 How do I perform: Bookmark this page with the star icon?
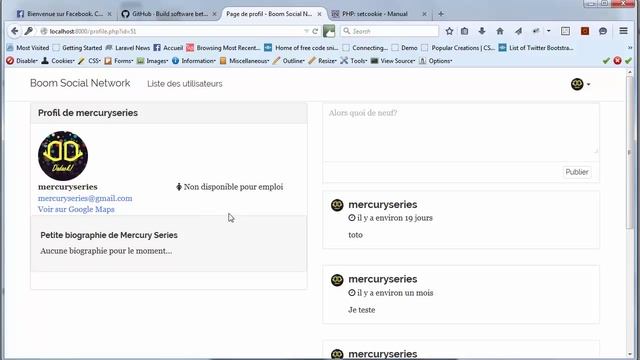point(449,31)
